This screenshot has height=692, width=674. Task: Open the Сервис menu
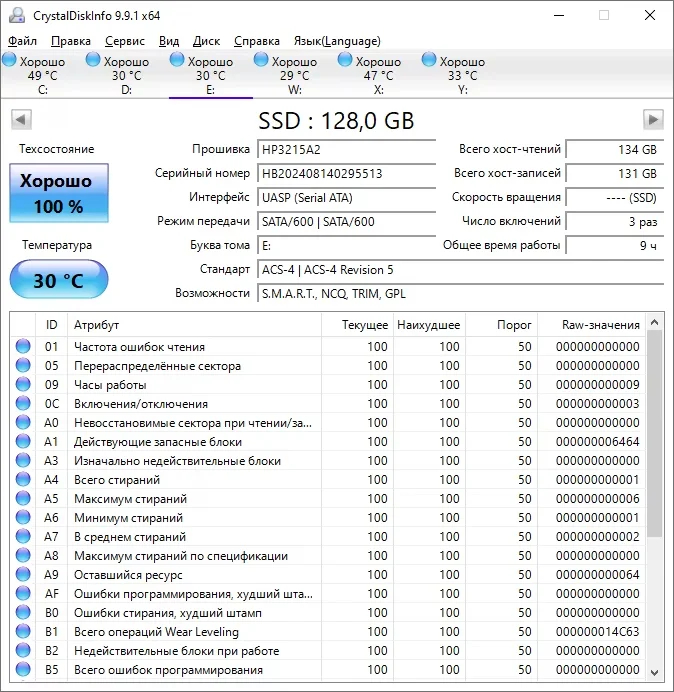click(124, 41)
